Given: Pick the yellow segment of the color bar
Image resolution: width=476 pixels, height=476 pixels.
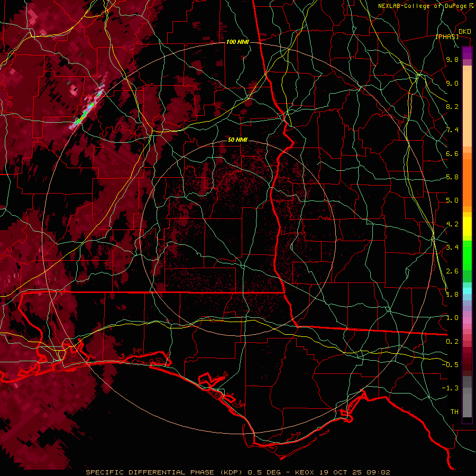Looking at the screenshot, I should coord(467,226).
